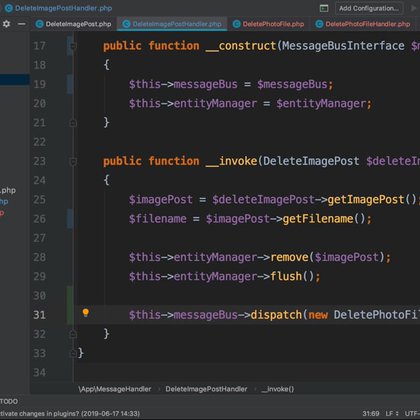Click the $entityManager variable assigned on line 20

point(321,104)
